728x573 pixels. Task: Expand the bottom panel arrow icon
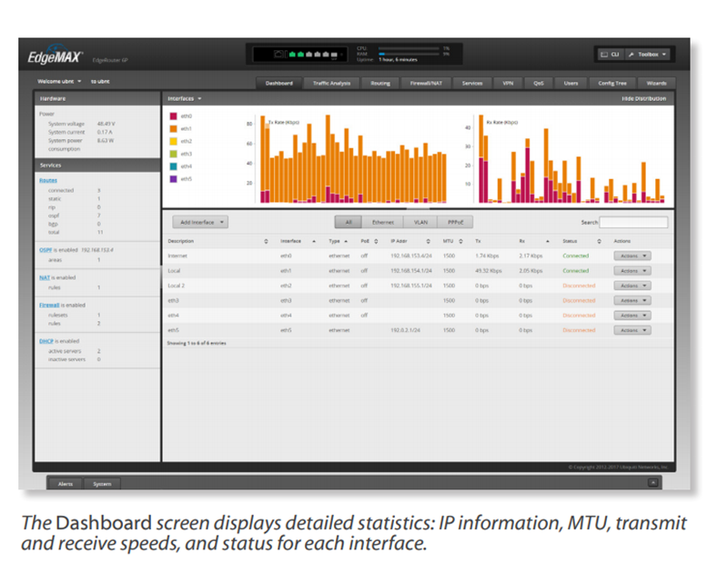[652, 483]
